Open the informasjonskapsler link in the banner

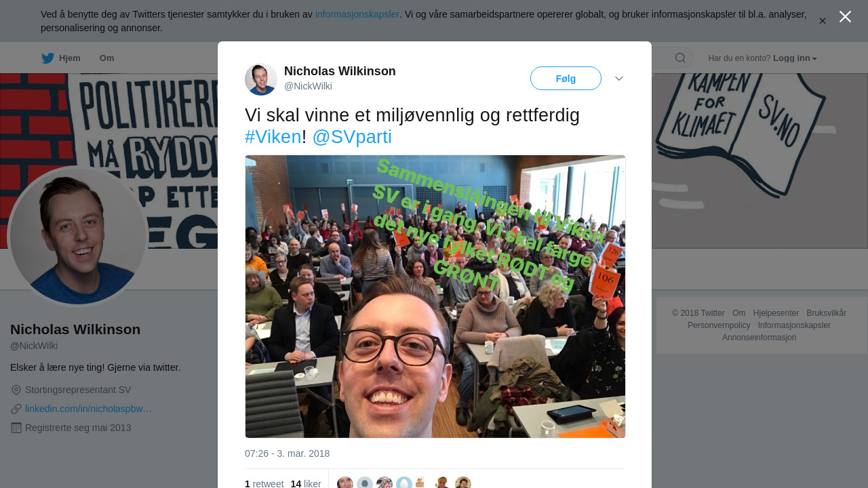357,14
